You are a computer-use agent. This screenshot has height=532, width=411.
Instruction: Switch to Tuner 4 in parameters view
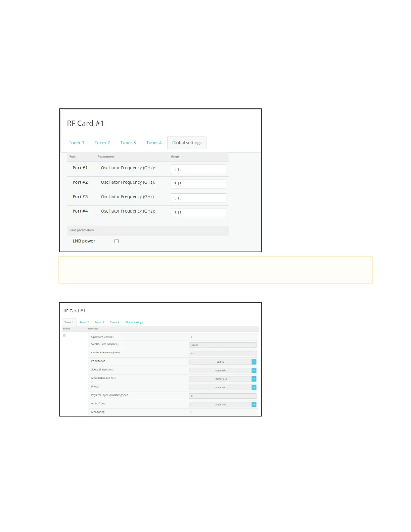115,322
